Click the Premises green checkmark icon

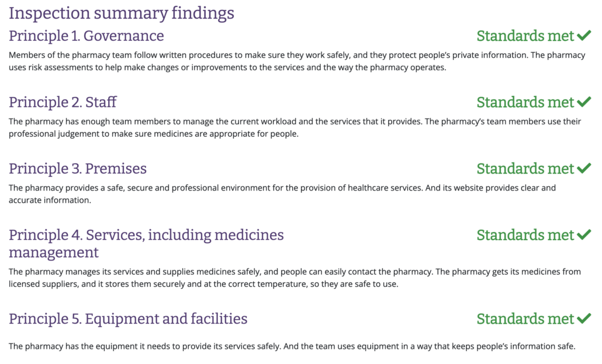click(584, 168)
